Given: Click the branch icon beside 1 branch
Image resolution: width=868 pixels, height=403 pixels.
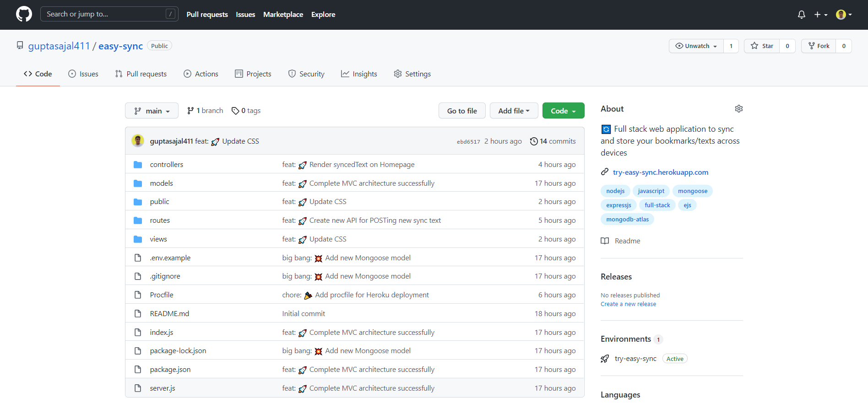Looking at the screenshot, I should pos(190,111).
